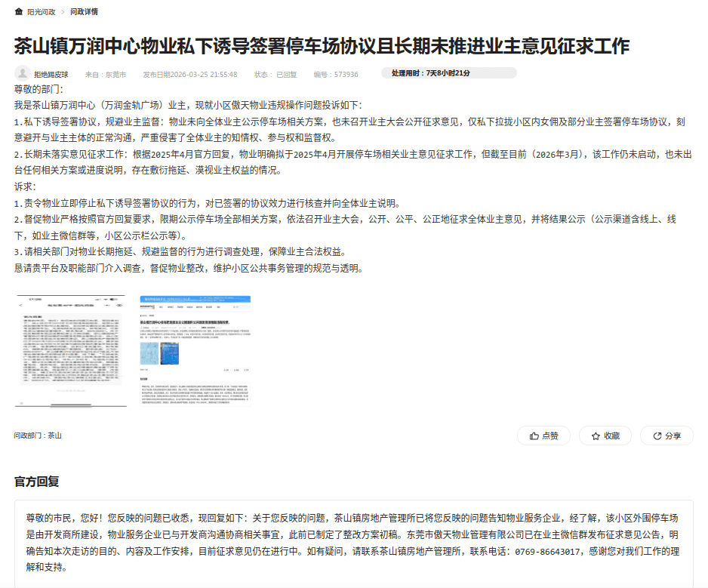Open the 阳光问政 breadcrumb link
Image resolution: width=708 pixels, height=588 pixels.
(x=41, y=12)
